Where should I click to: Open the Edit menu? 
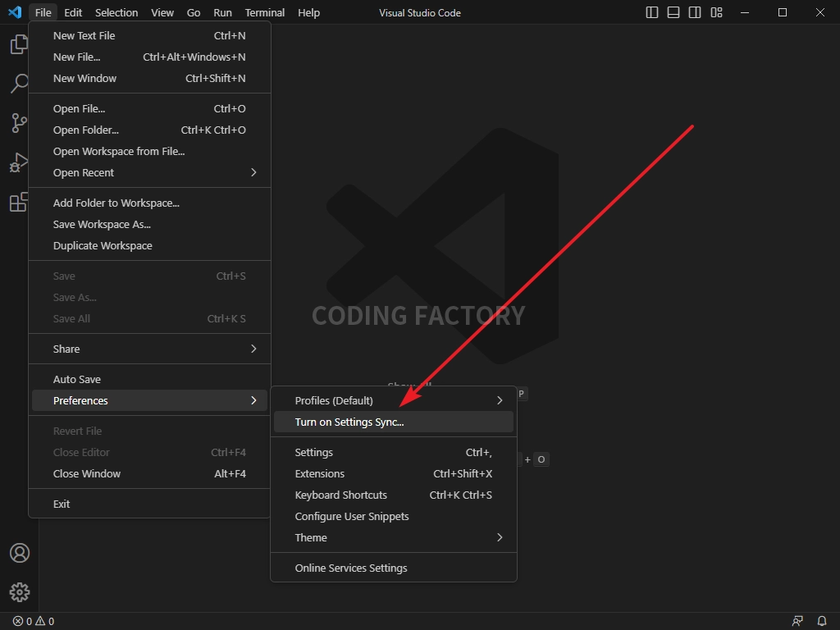(x=73, y=12)
